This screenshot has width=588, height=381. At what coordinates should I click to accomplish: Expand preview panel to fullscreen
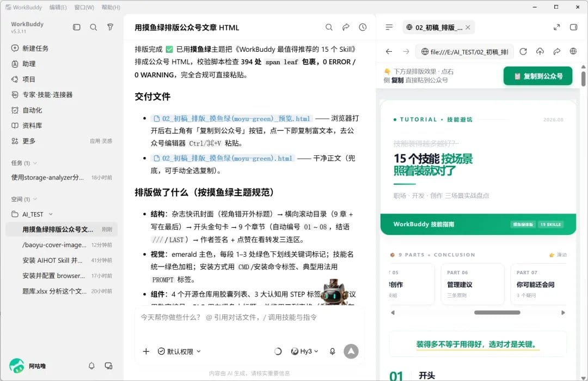coord(556,27)
